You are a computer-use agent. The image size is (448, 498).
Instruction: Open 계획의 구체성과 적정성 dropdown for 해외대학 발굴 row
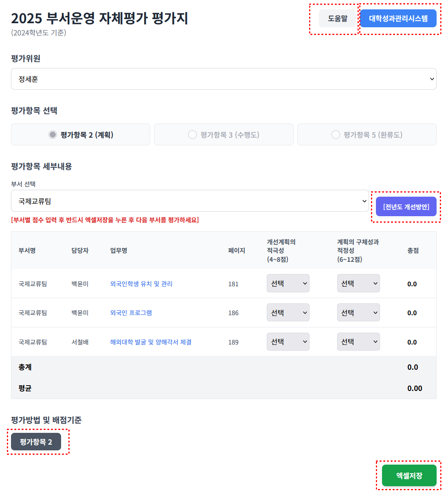358,342
